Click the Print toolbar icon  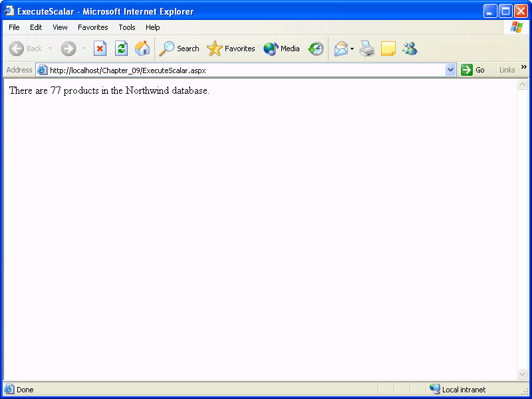pos(367,49)
